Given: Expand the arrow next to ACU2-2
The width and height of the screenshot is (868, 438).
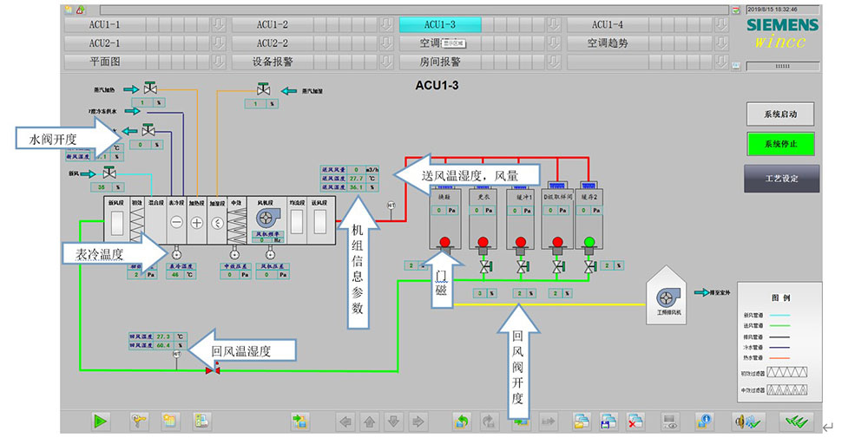Looking at the screenshot, I should [x=386, y=43].
